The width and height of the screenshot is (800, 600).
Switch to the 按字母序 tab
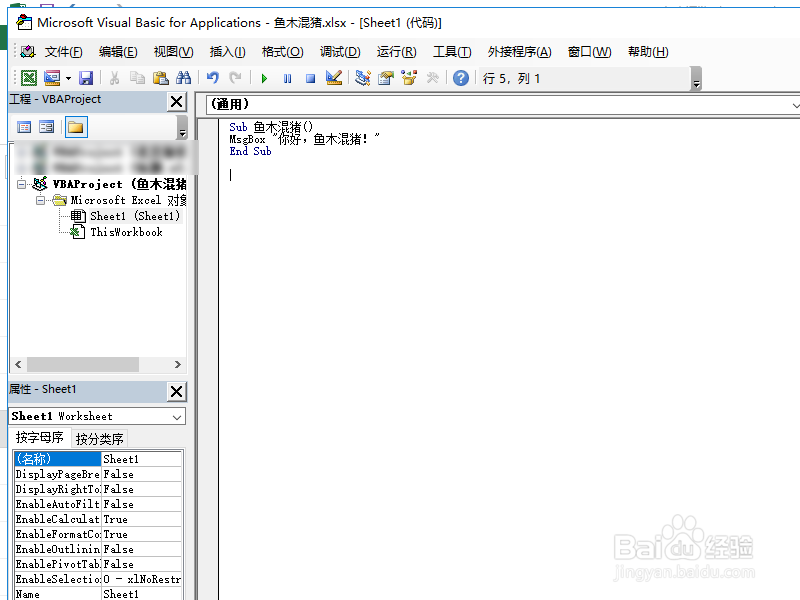coord(39,438)
